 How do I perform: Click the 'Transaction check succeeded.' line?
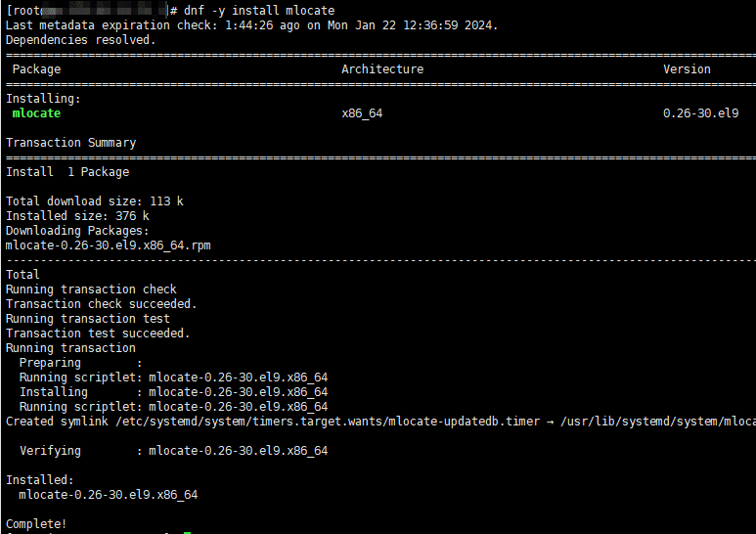102,304
